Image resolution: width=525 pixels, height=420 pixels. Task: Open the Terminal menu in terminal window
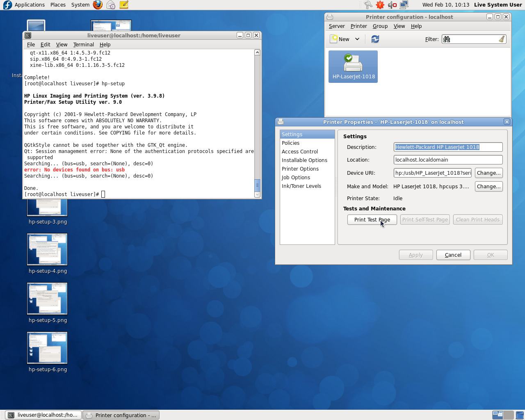coord(83,44)
